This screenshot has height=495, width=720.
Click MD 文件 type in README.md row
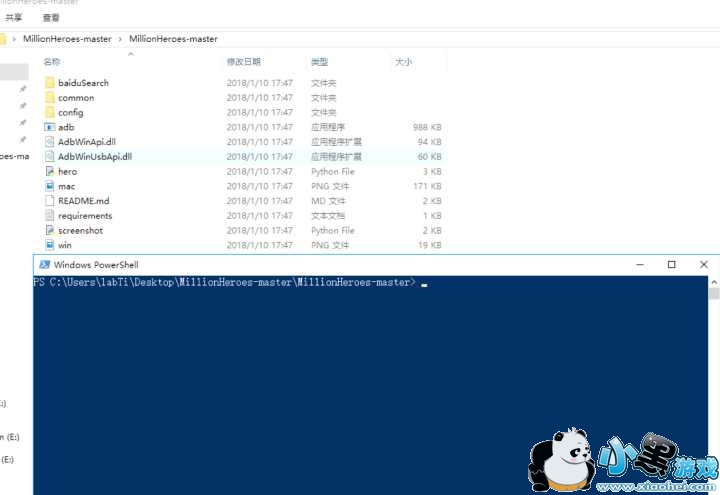(328, 201)
